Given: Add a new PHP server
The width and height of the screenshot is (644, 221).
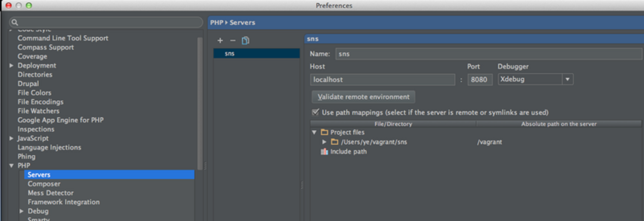Looking at the screenshot, I should pos(220,41).
